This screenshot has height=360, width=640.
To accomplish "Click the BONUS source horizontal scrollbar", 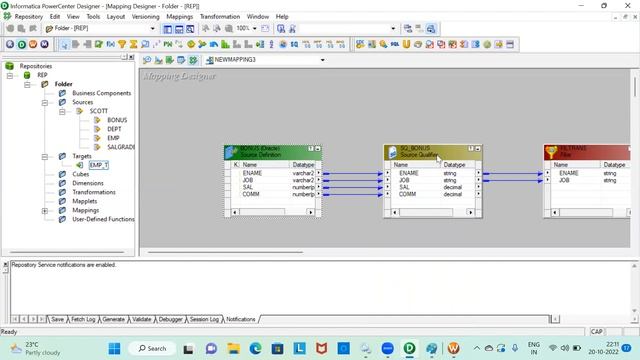I will tap(273, 212).
